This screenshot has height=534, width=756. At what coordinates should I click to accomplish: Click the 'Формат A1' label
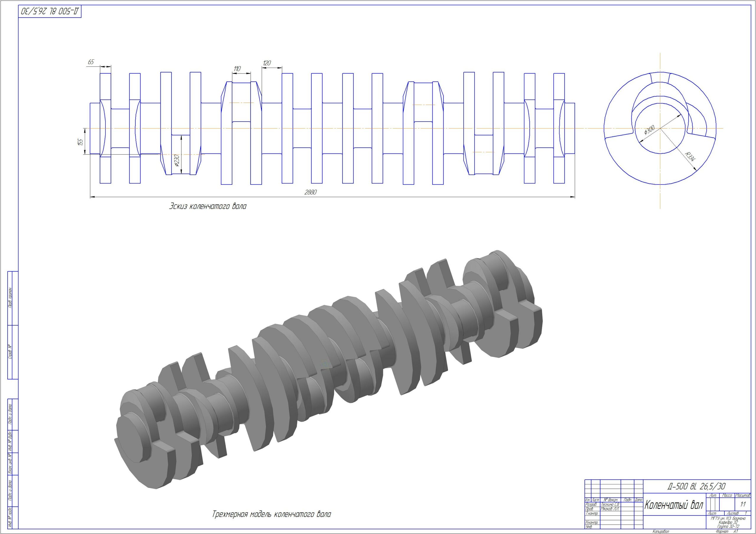click(727, 531)
